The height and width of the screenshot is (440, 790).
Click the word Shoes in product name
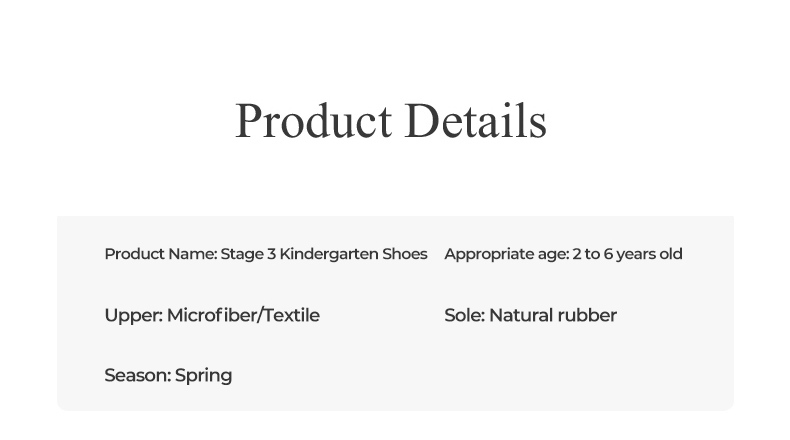coord(405,254)
